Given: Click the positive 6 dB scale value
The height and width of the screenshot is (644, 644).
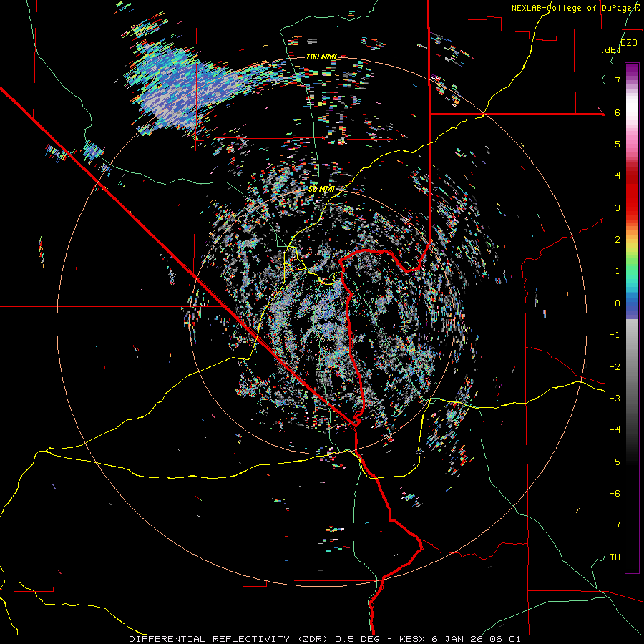Looking at the screenshot, I should [618, 112].
